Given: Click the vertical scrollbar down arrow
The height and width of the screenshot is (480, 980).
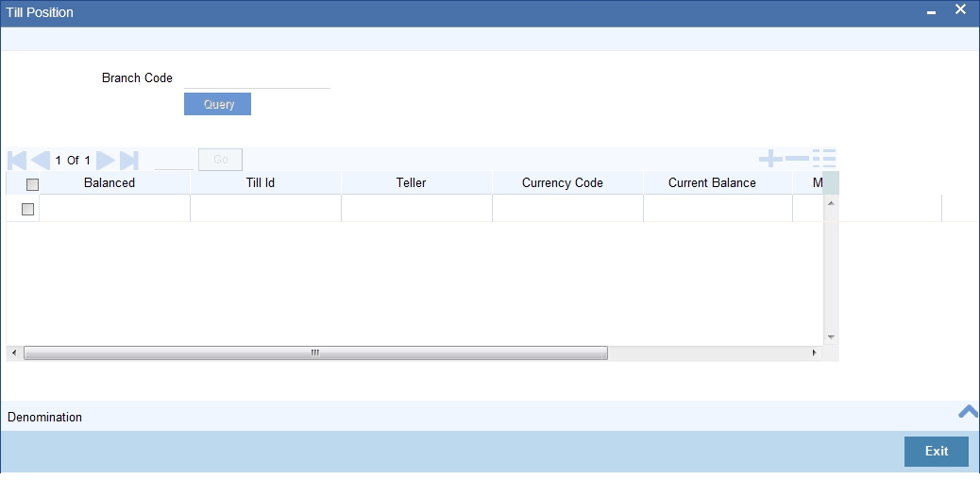Looking at the screenshot, I should [831, 336].
